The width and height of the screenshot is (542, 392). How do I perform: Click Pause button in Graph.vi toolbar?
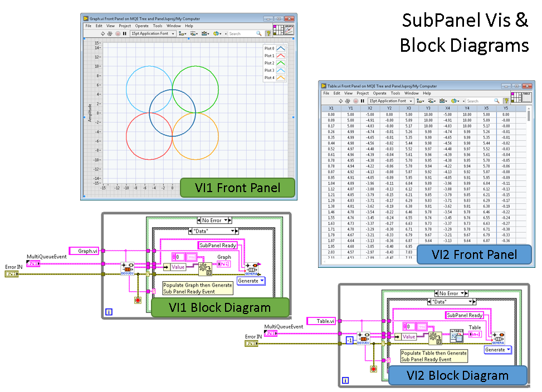[x=124, y=33]
